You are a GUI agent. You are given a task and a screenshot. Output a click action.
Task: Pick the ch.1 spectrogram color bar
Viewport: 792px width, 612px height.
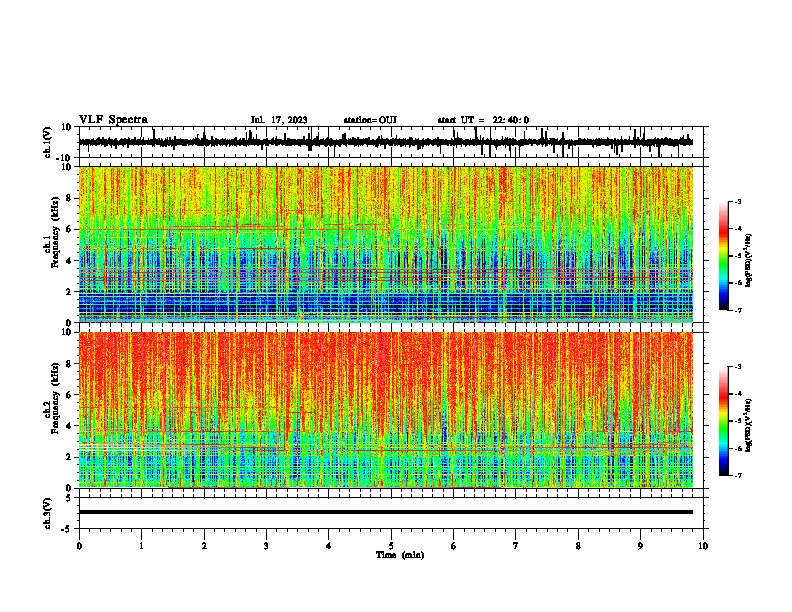[723, 256]
